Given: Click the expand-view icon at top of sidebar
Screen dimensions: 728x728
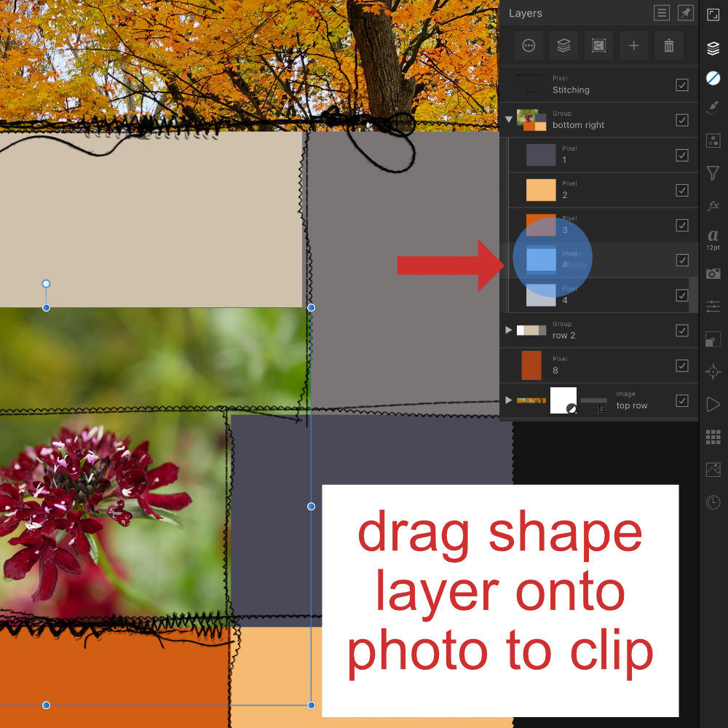Looking at the screenshot, I should point(713,15).
